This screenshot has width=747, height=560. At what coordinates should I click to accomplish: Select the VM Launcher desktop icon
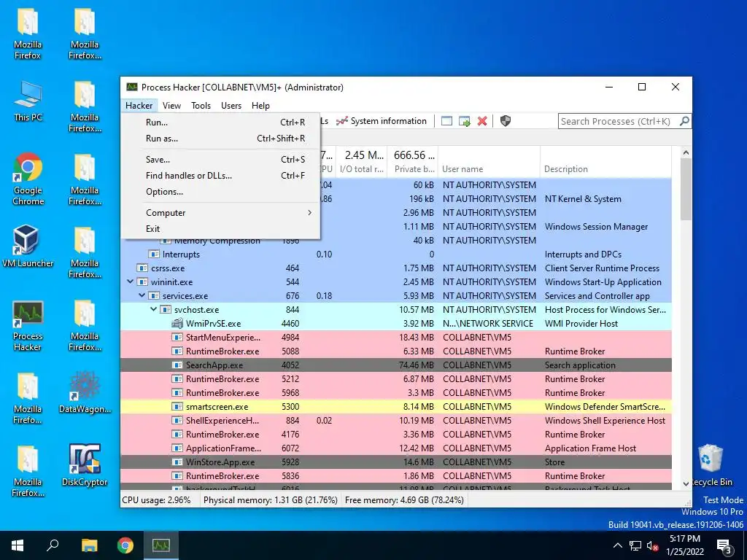click(28, 246)
